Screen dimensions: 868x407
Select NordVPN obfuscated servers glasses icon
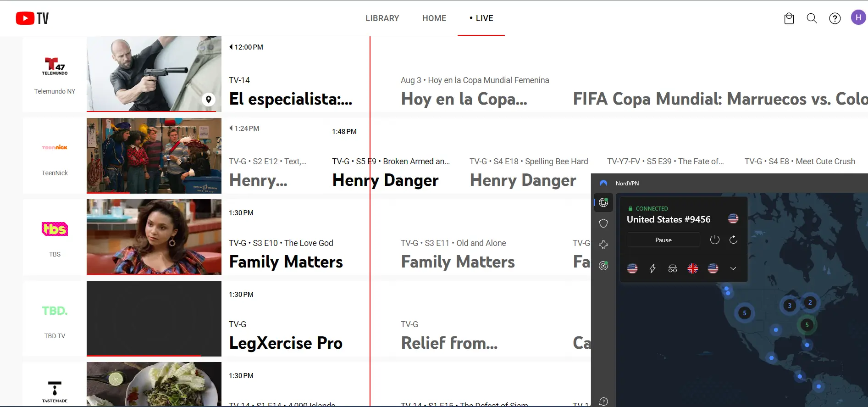(673, 268)
